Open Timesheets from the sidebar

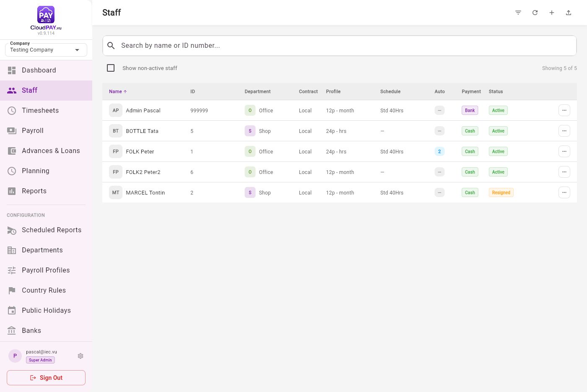pos(46,111)
